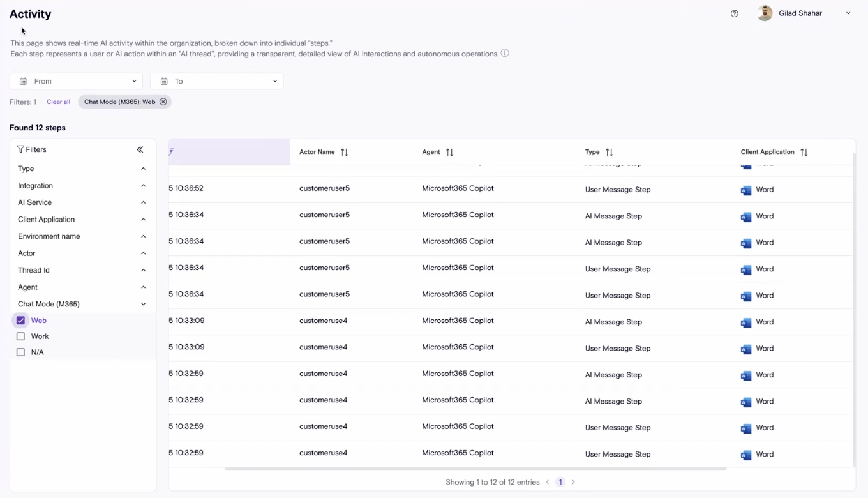Uncheck the Web chat mode checkbox

21,321
